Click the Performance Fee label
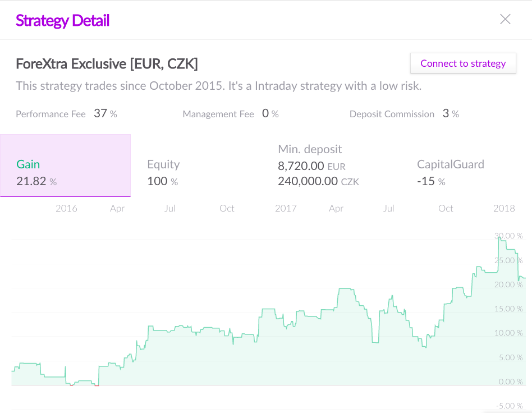The height and width of the screenshot is (413, 532). (x=51, y=114)
